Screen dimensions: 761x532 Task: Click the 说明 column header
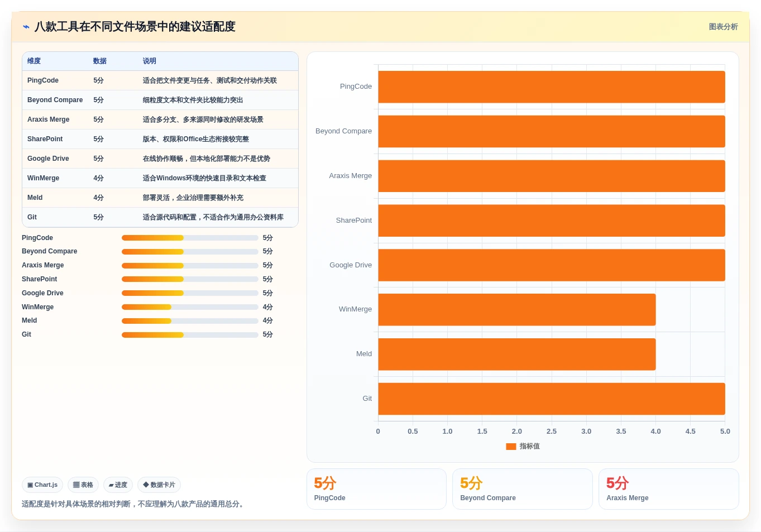pyautogui.click(x=150, y=61)
